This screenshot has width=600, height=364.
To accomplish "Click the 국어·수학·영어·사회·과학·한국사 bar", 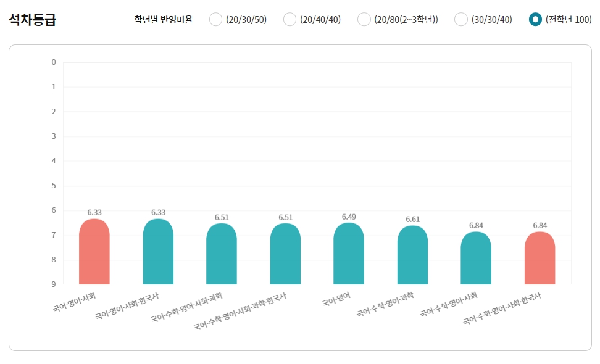I will 285,254.
